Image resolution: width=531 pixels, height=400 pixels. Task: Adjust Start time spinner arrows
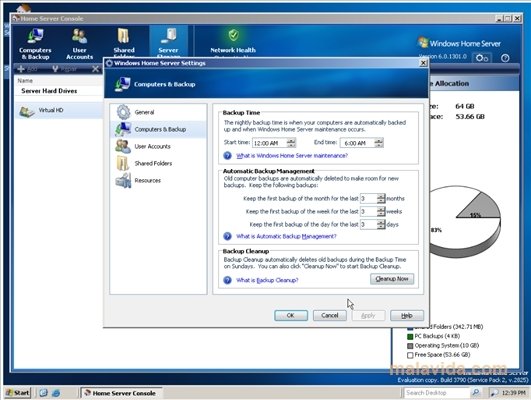[x=291, y=143]
